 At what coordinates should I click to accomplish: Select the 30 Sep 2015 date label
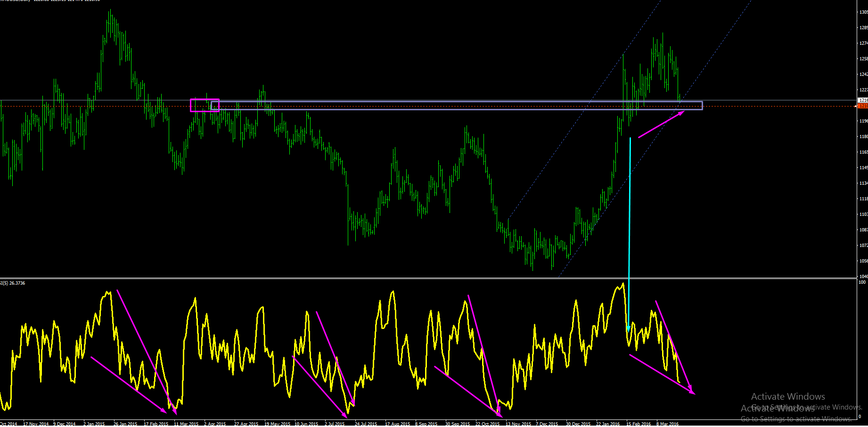(x=458, y=424)
